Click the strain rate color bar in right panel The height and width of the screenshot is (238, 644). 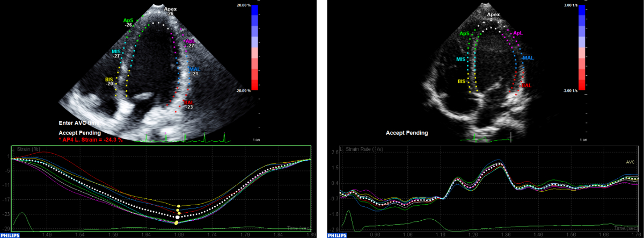[582, 47]
